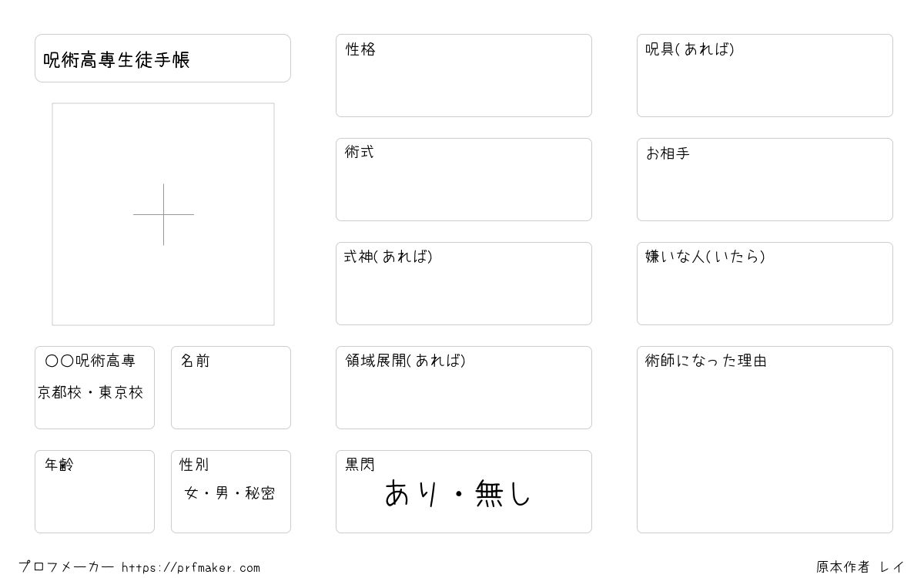
Task: Select the 式神(あれば) box
Action: pyautogui.click(x=464, y=284)
